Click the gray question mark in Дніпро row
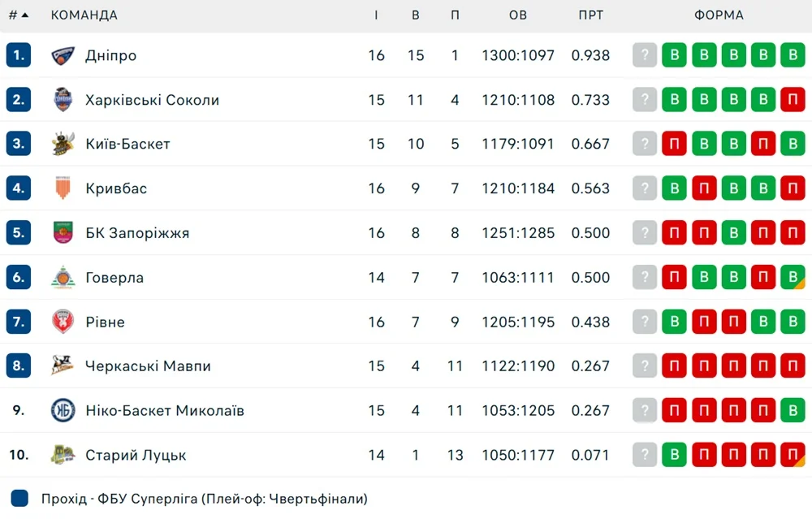Viewport: 812px width, 519px height. (645, 55)
